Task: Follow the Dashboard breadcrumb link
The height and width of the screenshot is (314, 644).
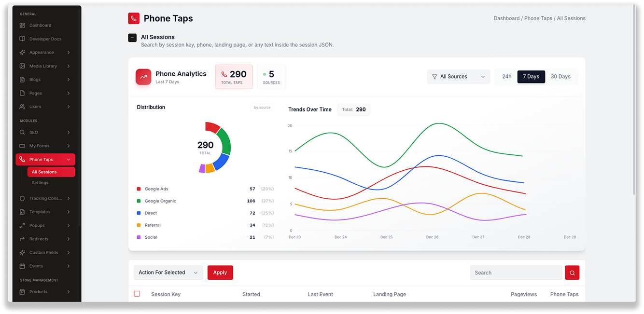Action: 506,18
